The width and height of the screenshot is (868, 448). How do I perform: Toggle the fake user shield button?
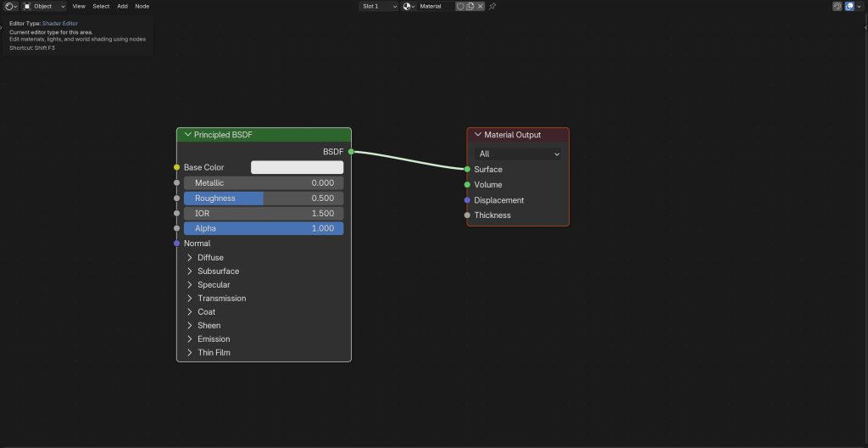pos(460,6)
